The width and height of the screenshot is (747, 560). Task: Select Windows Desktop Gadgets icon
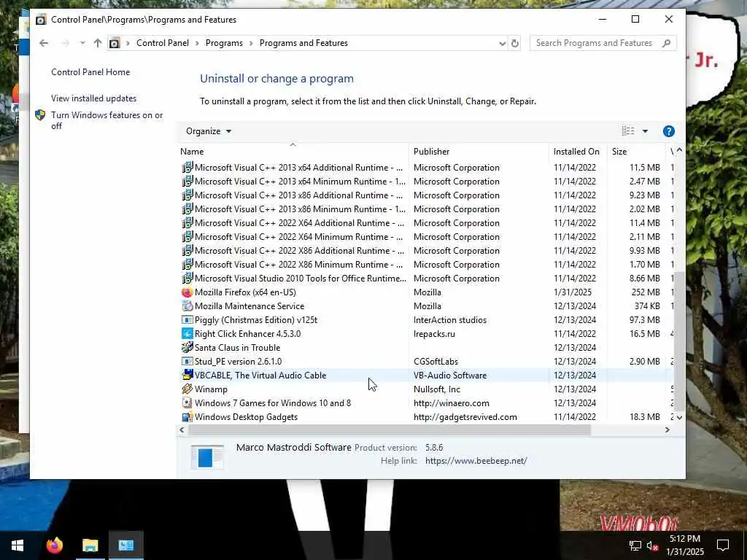(187, 416)
